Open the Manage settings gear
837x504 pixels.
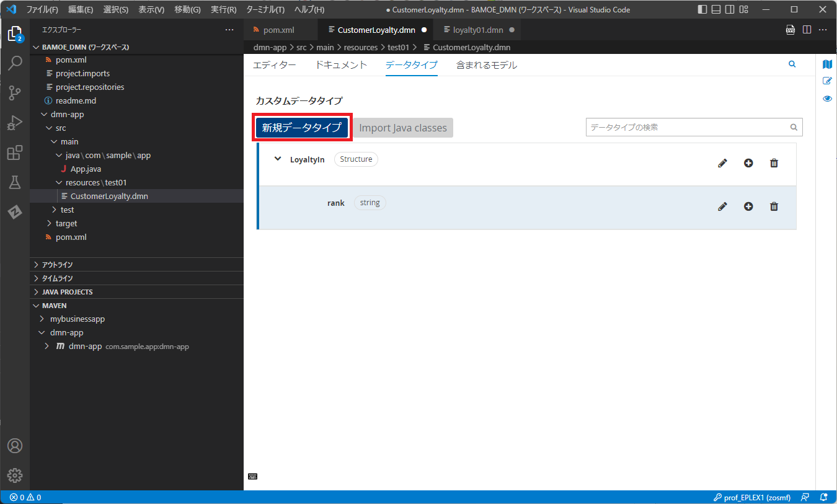(x=15, y=475)
